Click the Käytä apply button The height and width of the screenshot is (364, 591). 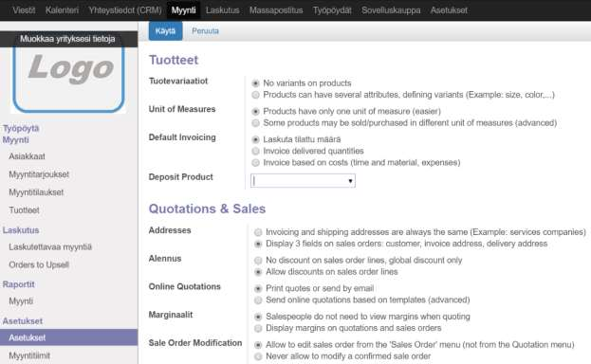coord(165,31)
